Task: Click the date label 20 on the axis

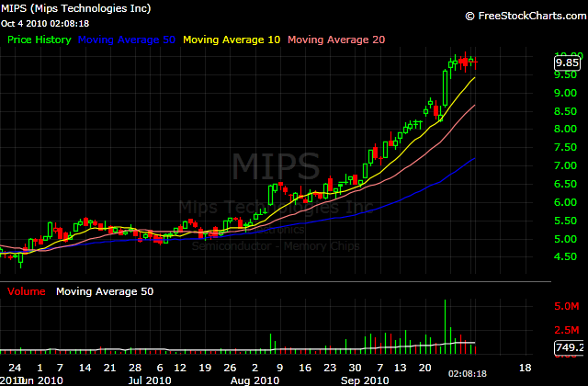Action: pyautogui.click(x=424, y=368)
